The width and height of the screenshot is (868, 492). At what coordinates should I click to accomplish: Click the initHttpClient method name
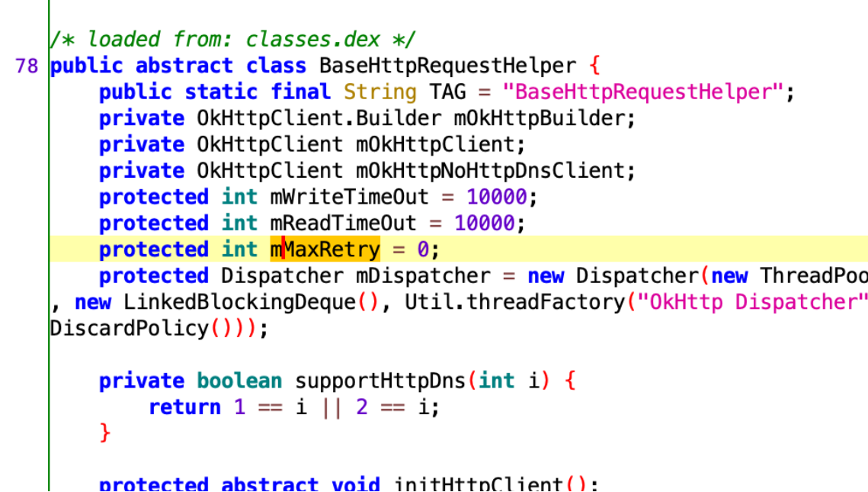479,485
